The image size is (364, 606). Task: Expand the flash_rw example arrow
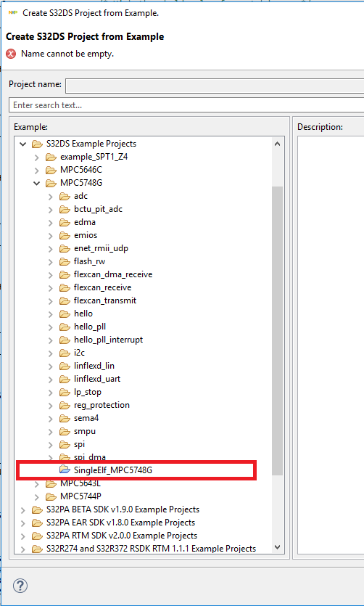tap(51, 262)
